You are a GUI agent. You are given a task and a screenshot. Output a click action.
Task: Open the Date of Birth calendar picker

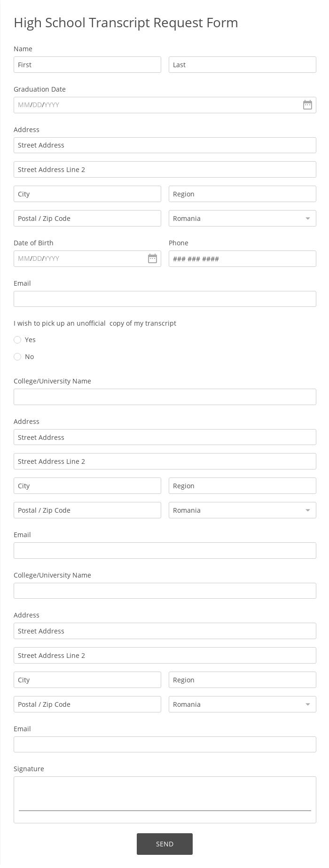click(152, 258)
